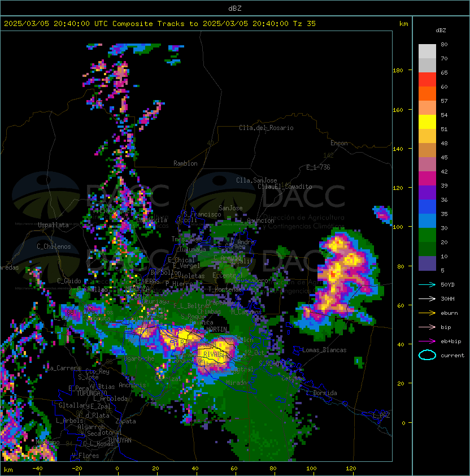Image resolution: width=470 pixels, height=476 pixels.
Task: Click the 'RIVADAVIA' label over the storm core
Action: 217,354
